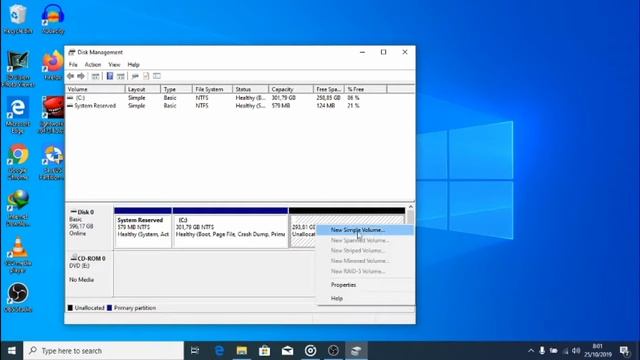Viewport: 640px width, 360px height.
Task: Click the last toolbar icon for view settings
Action: pos(157,76)
